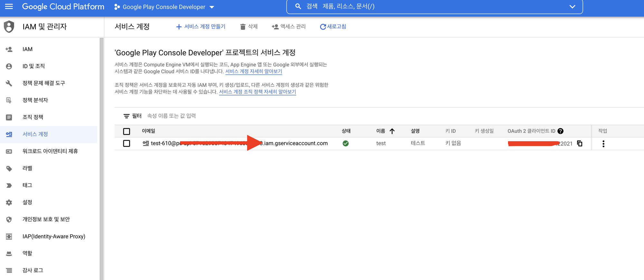Screen dimensions: 644x280
Task: Click 새로고침 refresh button
Action: (x=333, y=27)
